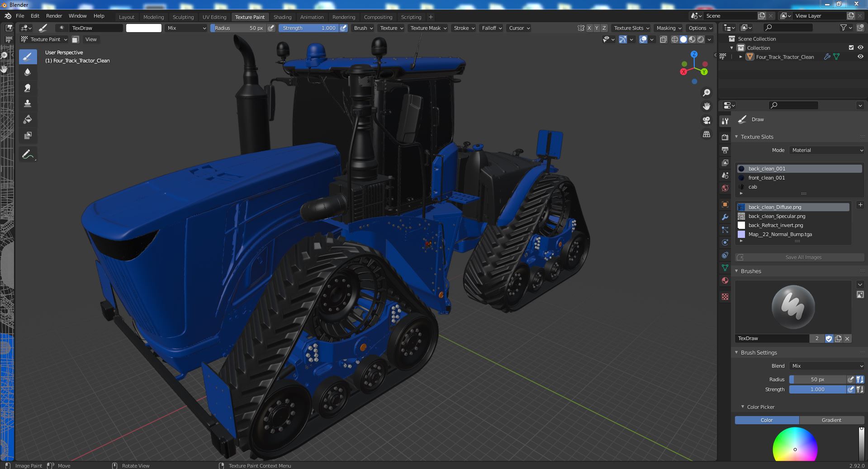868x469 pixels.
Task: Switch to the UV Editing workspace tab
Action: tap(214, 17)
